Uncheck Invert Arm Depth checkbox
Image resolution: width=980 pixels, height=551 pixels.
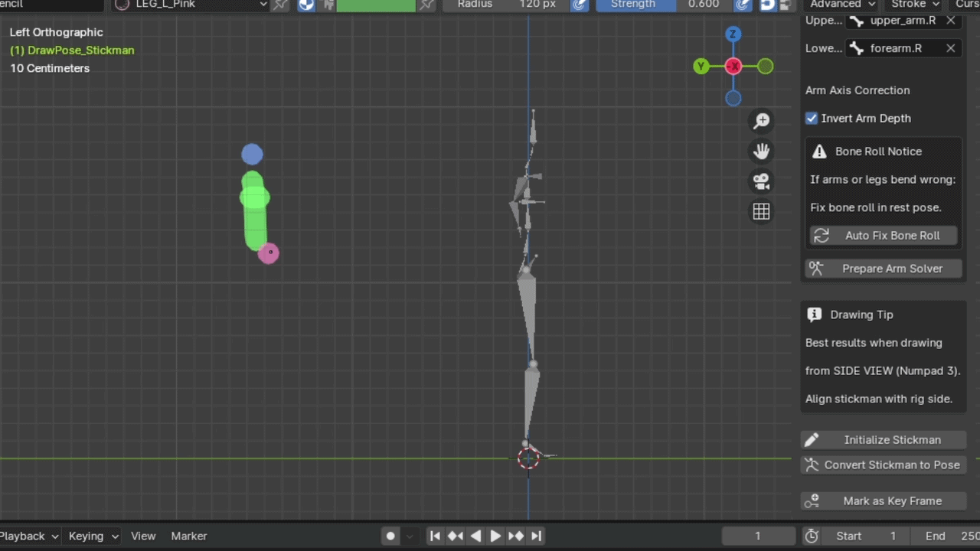point(812,119)
